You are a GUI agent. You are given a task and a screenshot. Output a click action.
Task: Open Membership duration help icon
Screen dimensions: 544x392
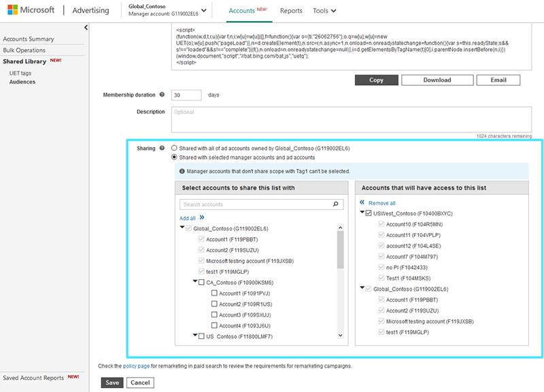[162, 94]
